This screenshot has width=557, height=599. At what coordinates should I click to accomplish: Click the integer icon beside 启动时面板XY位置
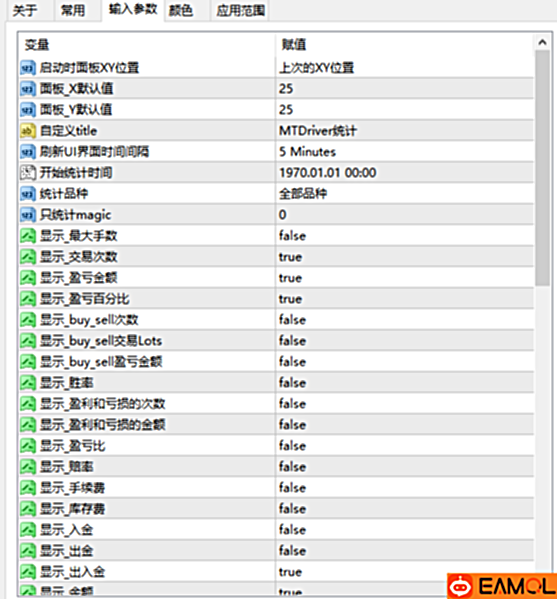(28, 68)
